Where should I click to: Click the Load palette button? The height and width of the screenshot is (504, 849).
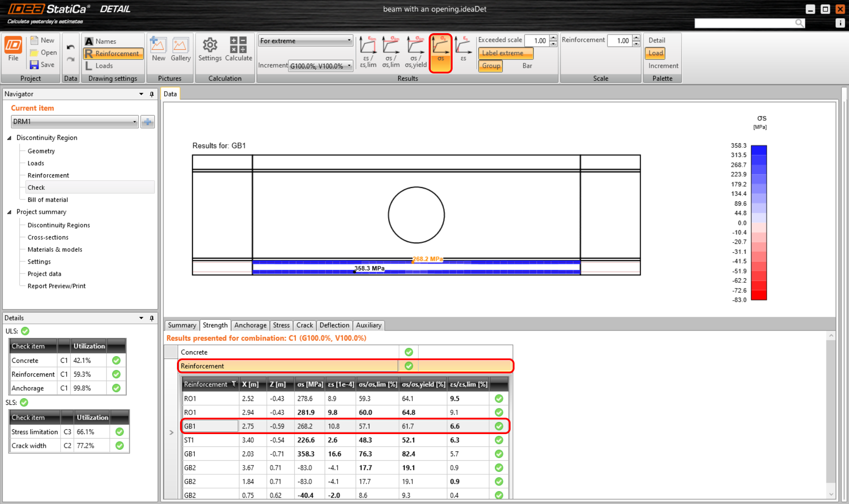click(x=655, y=53)
